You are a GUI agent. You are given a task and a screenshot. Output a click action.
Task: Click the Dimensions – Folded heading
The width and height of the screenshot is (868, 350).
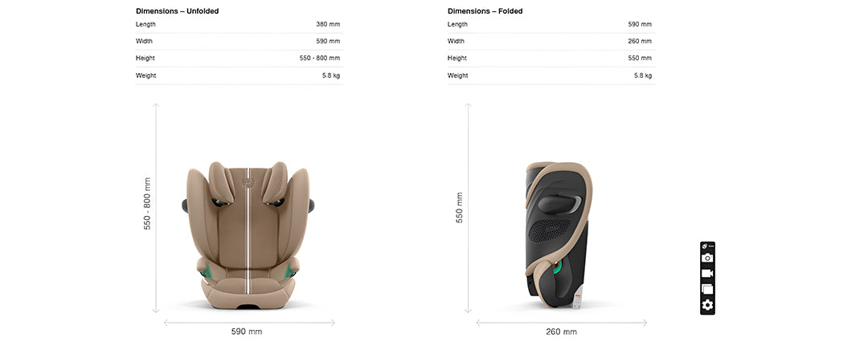point(485,11)
